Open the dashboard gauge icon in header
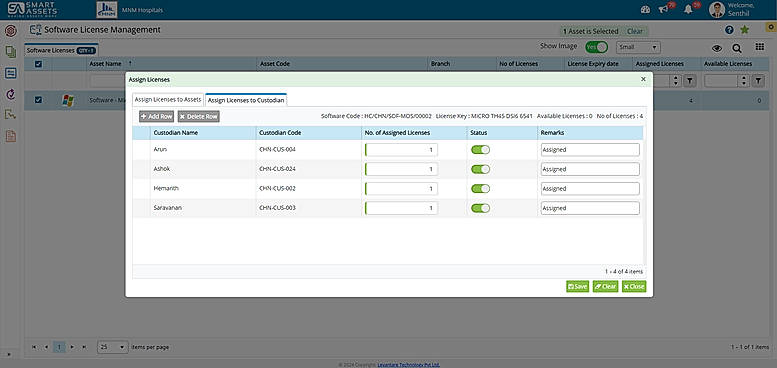The height and width of the screenshot is (368, 777). tap(645, 9)
